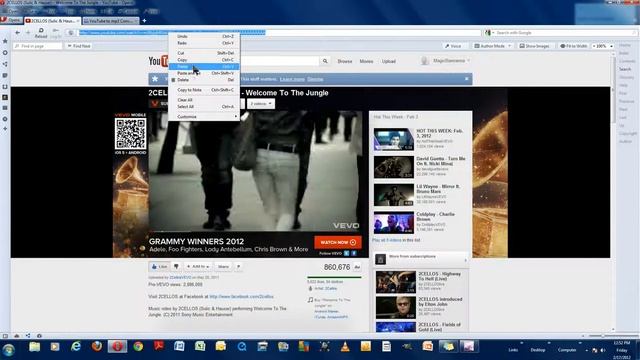Click the Find in page field

(38, 46)
